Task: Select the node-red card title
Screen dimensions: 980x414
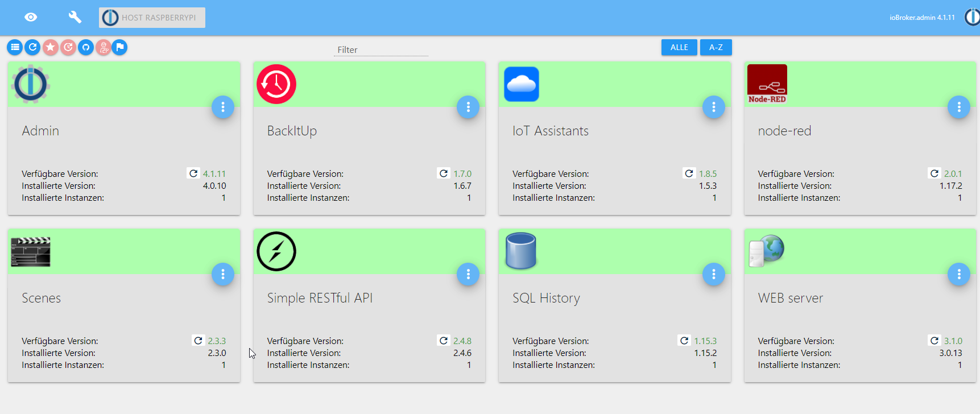Action: click(784, 131)
